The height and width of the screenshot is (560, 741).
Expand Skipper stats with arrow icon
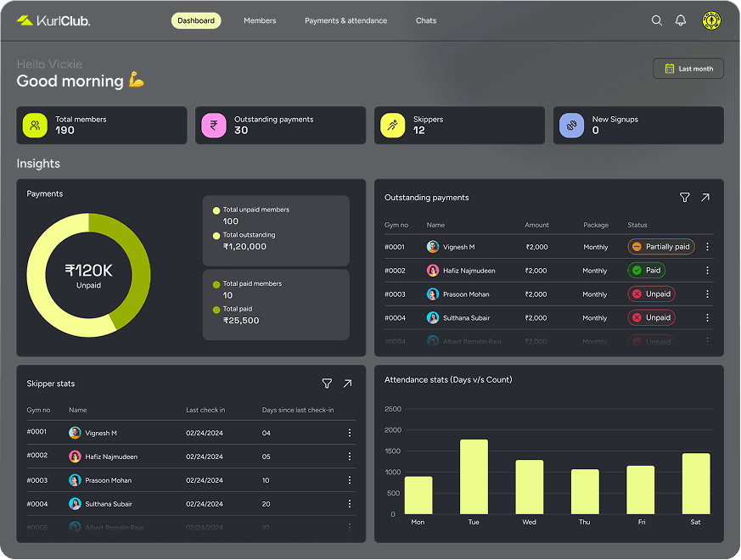(x=347, y=384)
